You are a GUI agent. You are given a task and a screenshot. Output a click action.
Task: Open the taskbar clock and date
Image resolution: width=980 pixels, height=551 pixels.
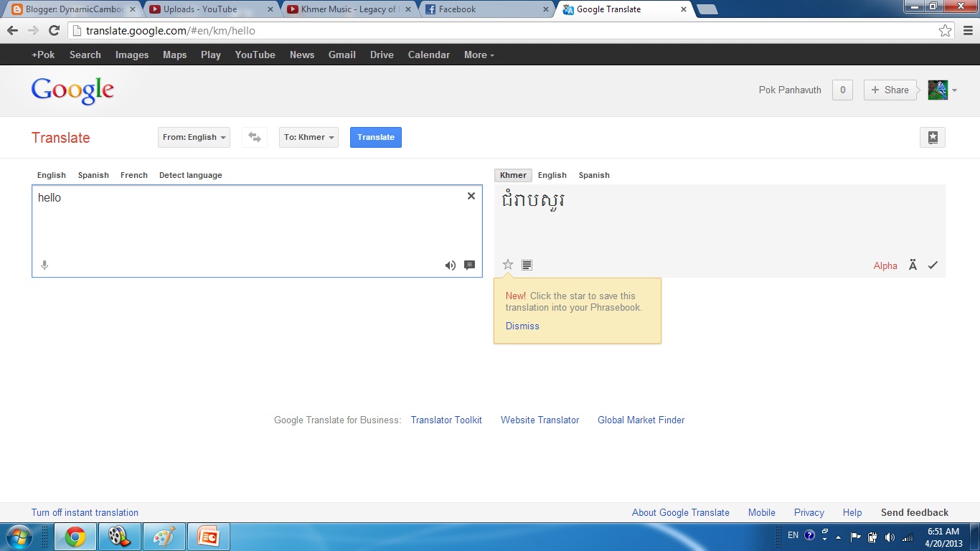click(943, 537)
